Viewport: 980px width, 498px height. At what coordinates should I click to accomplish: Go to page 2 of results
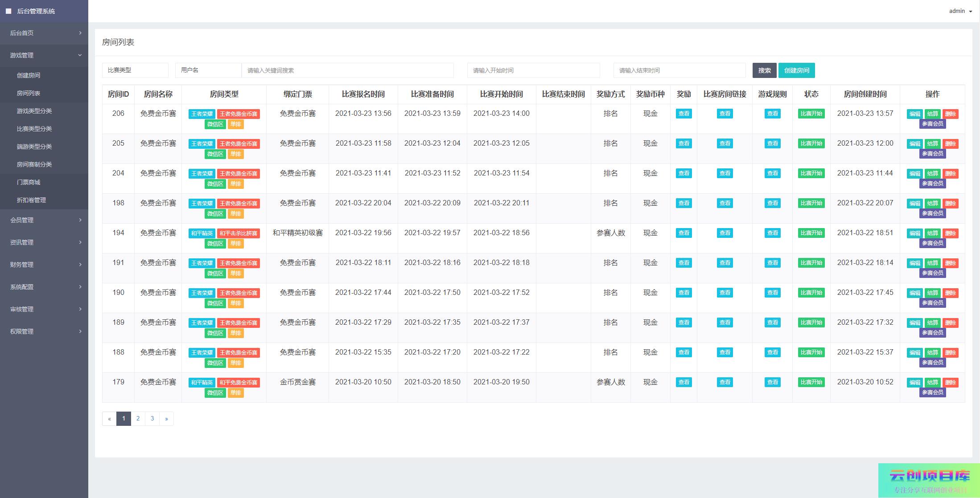coord(138,419)
